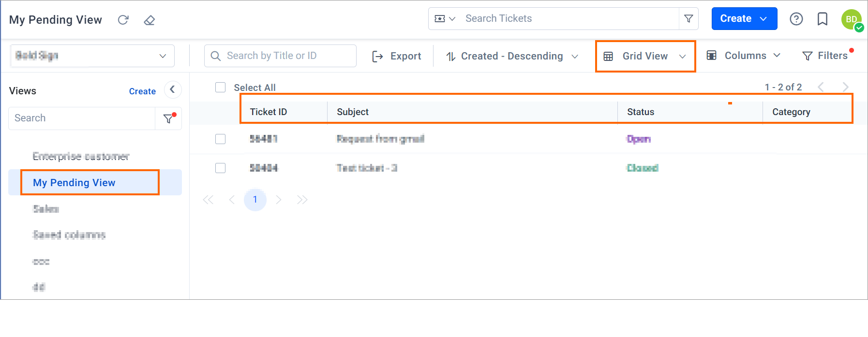
Task: Check the box for ticket 58484
Action: click(x=220, y=168)
